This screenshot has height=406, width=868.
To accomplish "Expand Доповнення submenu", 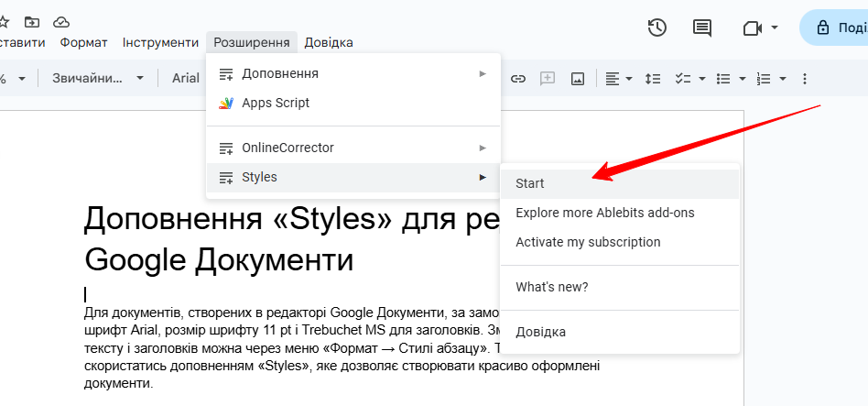I will pos(353,73).
